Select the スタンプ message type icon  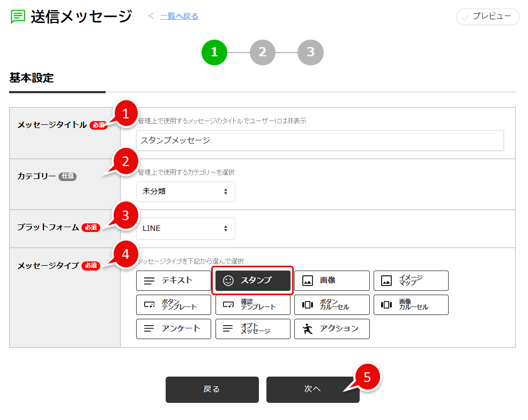[252, 281]
